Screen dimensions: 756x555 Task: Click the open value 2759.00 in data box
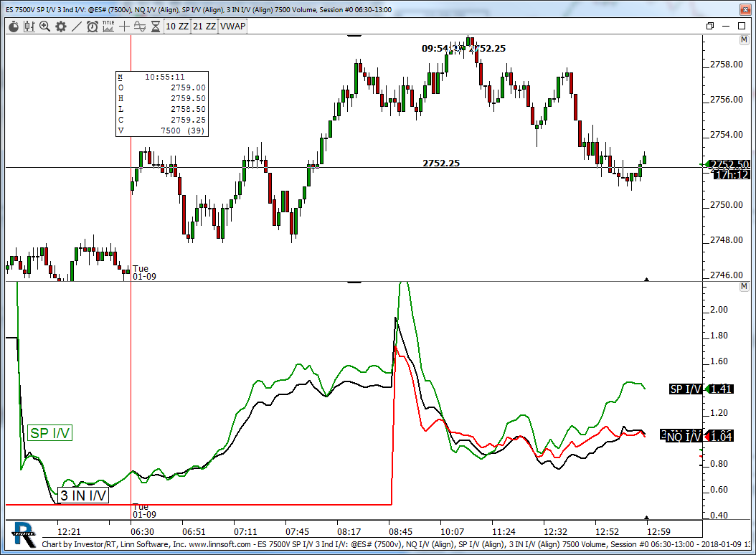[x=188, y=87]
